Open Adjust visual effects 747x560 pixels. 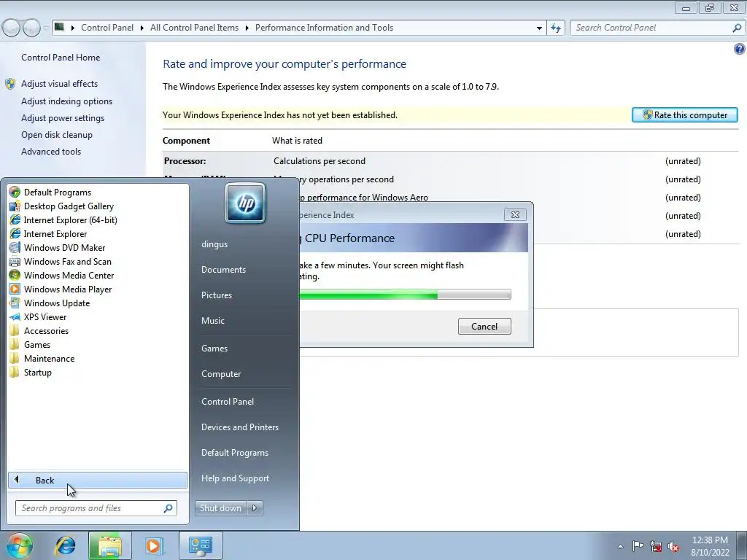coord(59,84)
